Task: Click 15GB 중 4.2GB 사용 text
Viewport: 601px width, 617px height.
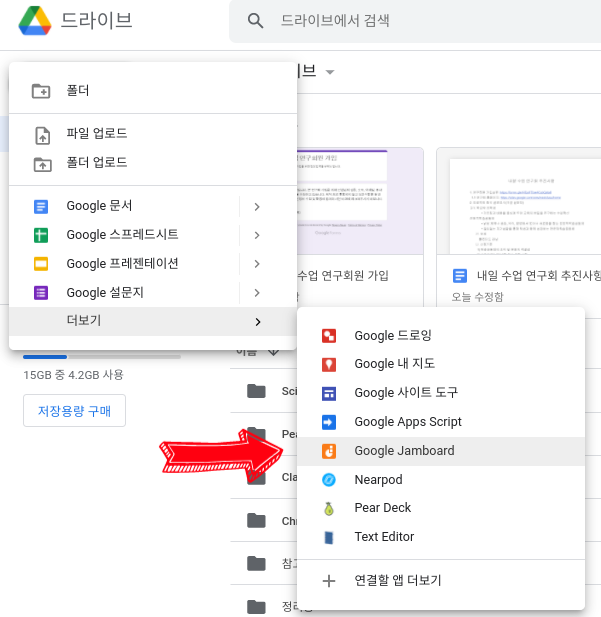Action: pyautogui.click(x=73, y=375)
